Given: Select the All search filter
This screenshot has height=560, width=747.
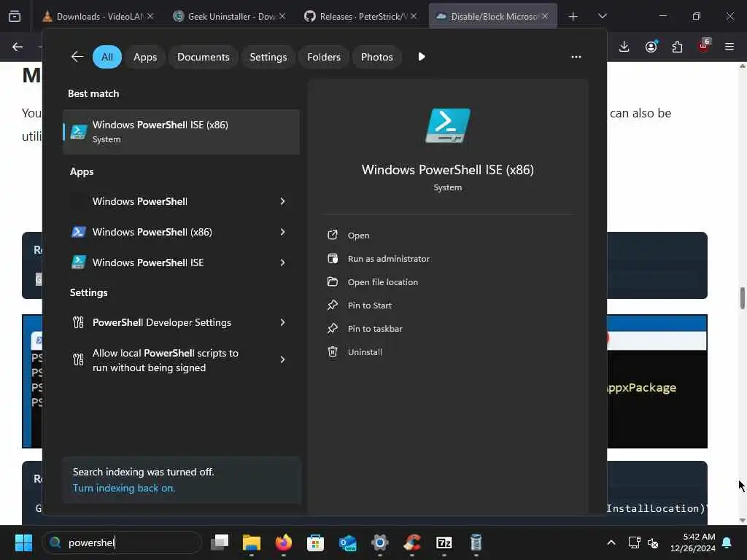Looking at the screenshot, I should [107, 57].
